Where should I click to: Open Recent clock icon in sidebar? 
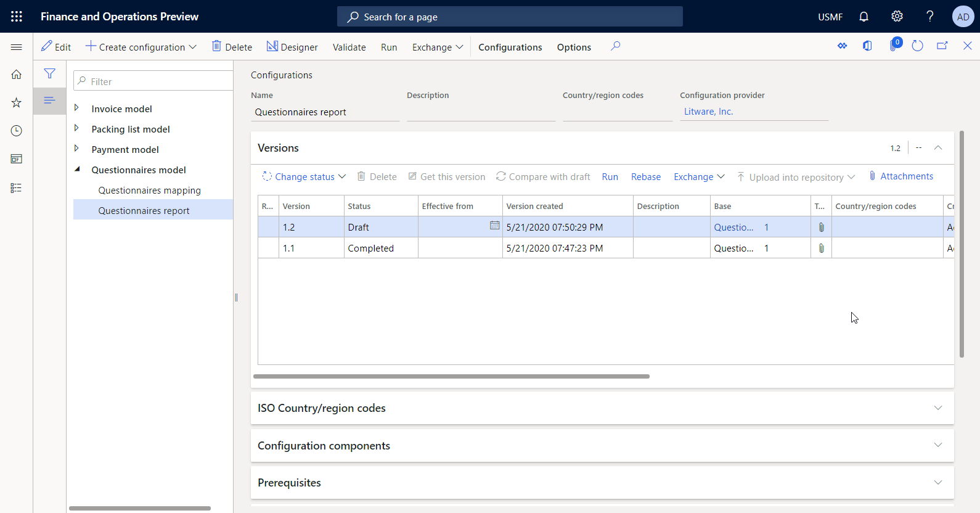click(x=17, y=131)
